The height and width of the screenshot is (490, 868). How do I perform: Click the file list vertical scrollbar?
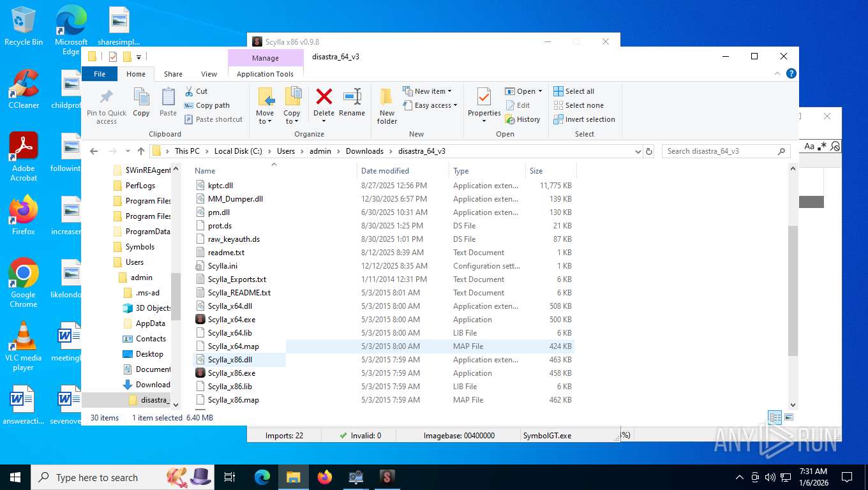coord(793,291)
